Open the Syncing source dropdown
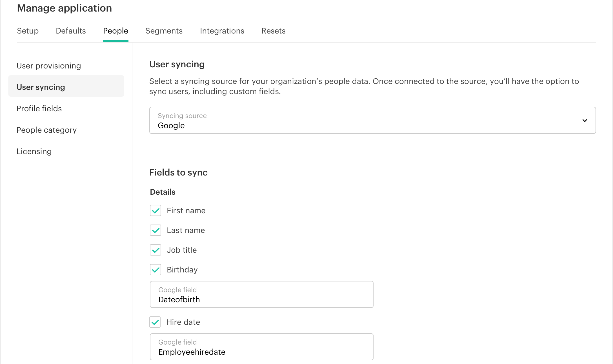Viewport: 613px width, 364px height. click(372, 120)
